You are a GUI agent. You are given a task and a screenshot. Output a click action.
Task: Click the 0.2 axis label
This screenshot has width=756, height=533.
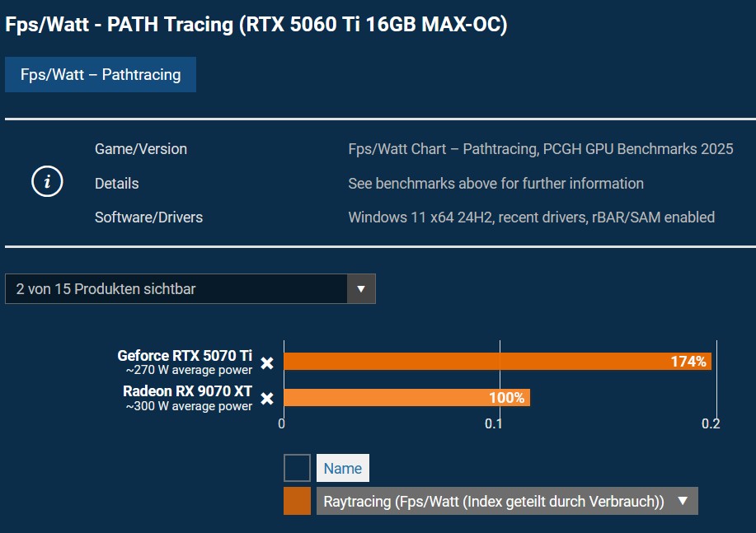(x=711, y=423)
